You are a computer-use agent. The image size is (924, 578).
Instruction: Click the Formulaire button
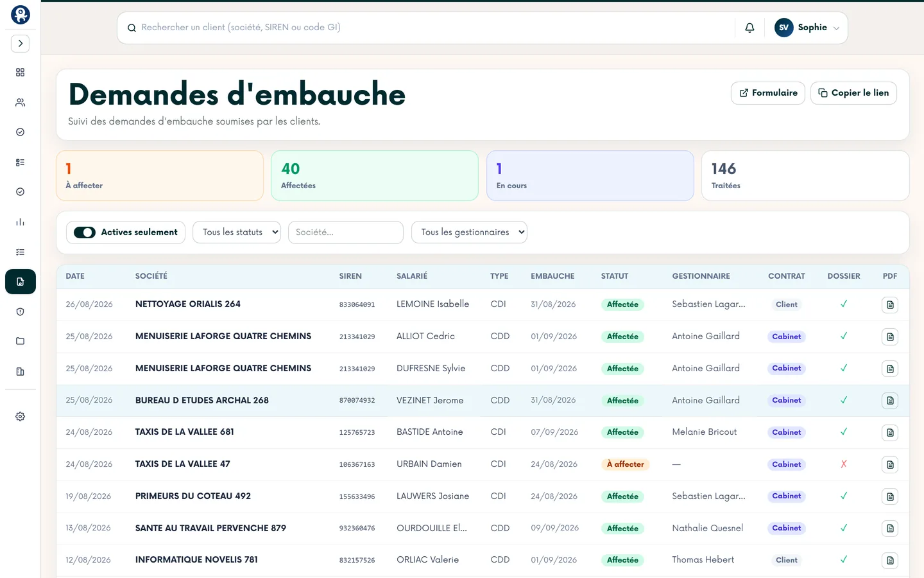point(768,93)
